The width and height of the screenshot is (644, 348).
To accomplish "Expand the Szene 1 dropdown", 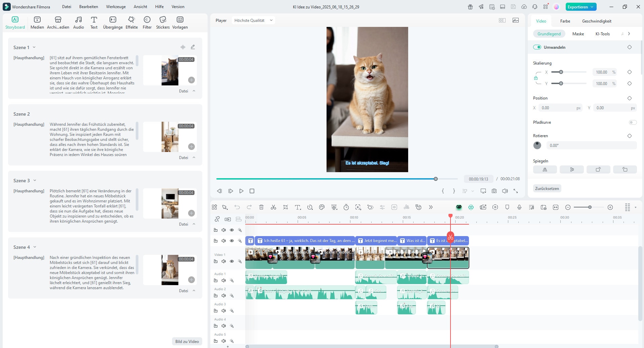I will pyautogui.click(x=34, y=47).
